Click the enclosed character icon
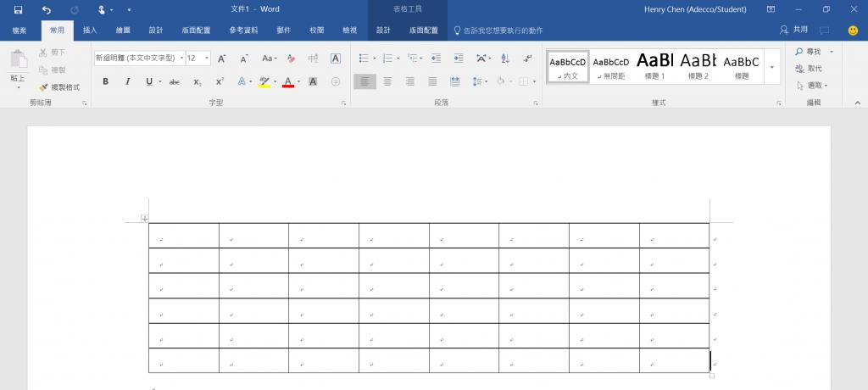Viewport: 868px width, 390px height. (336, 81)
